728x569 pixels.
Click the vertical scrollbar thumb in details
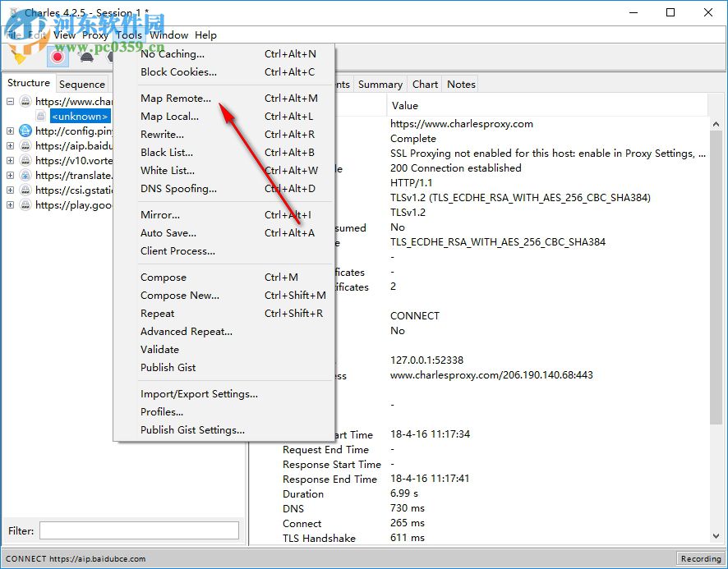pyautogui.click(x=716, y=277)
